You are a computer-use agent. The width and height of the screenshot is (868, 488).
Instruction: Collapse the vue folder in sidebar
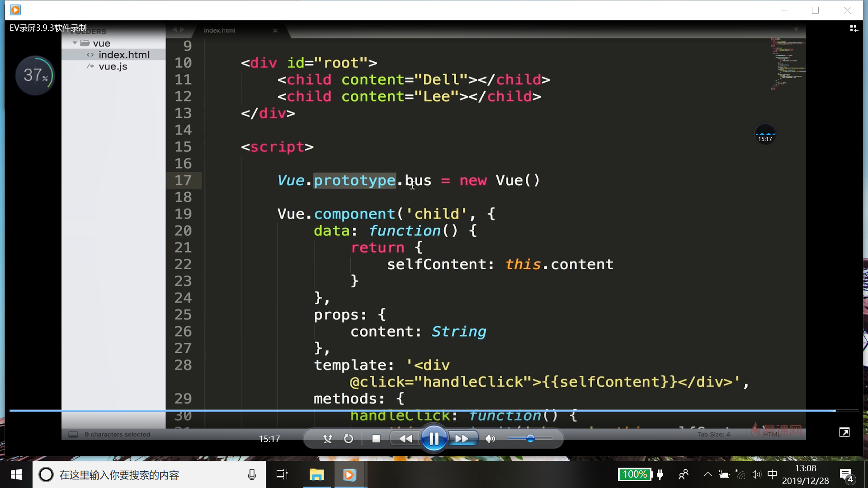pyautogui.click(x=75, y=43)
